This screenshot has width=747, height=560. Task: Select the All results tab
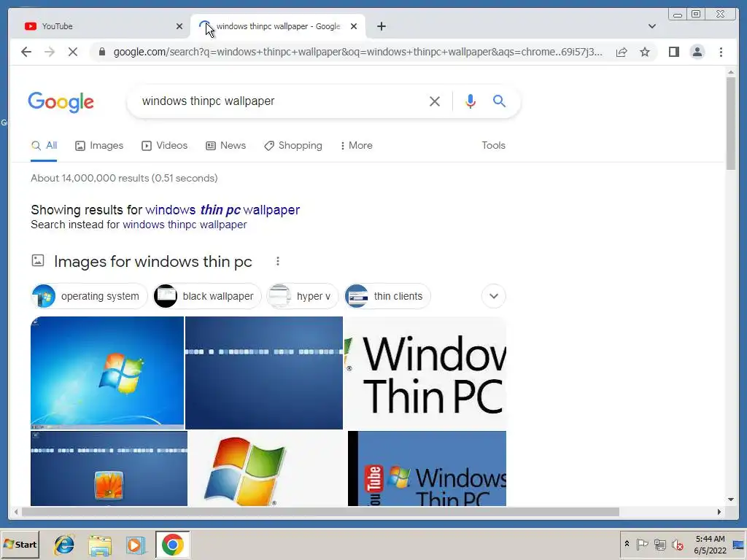[x=44, y=146]
